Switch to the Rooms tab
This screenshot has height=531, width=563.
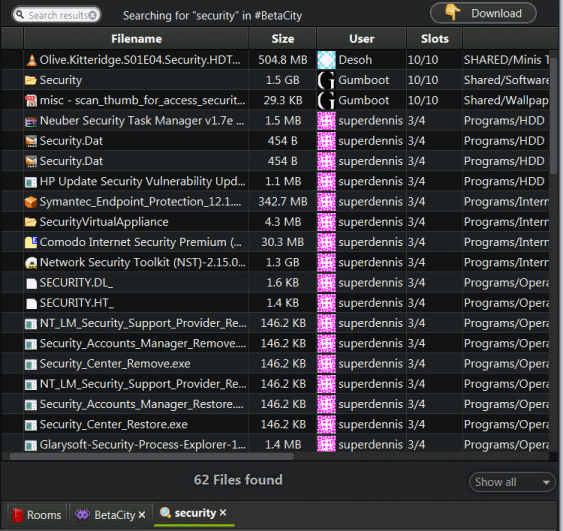pos(37,515)
